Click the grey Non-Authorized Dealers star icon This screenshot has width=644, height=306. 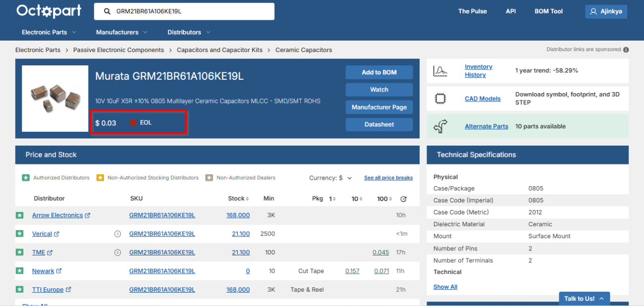click(x=209, y=178)
